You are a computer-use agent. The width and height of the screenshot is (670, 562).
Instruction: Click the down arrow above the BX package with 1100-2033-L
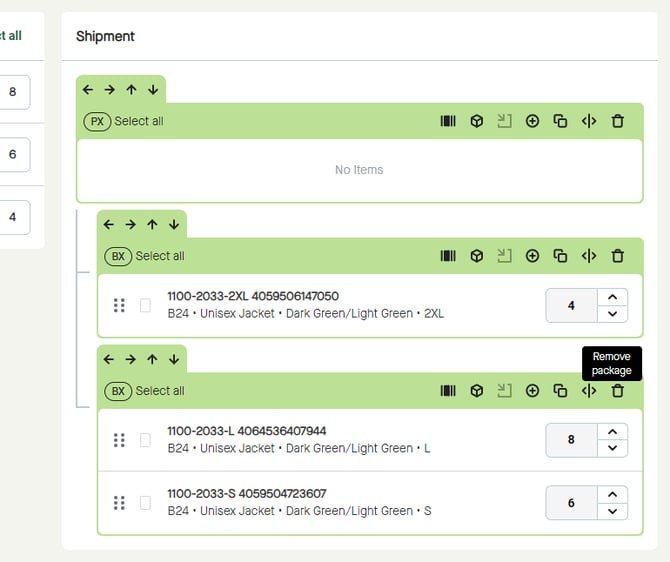coord(174,360)
